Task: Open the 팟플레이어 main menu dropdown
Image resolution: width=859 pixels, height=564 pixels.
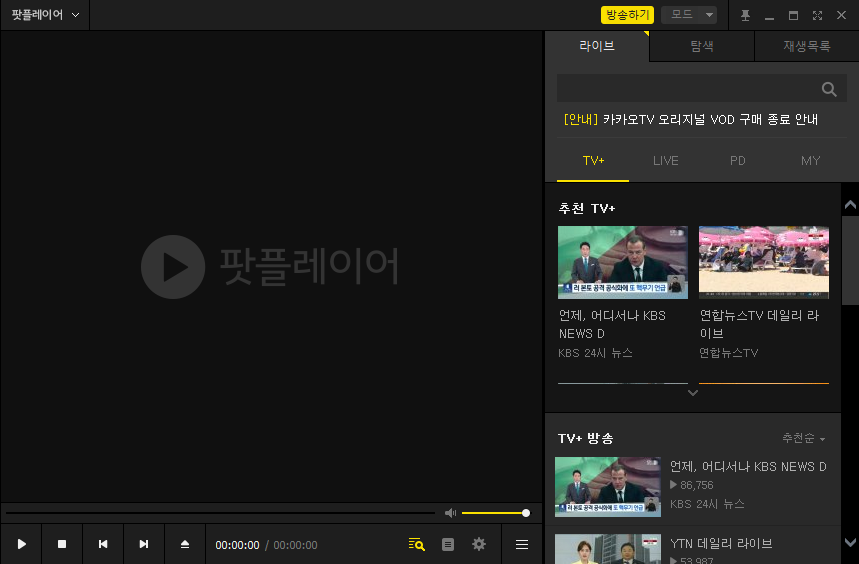Action: pos(45,15)
